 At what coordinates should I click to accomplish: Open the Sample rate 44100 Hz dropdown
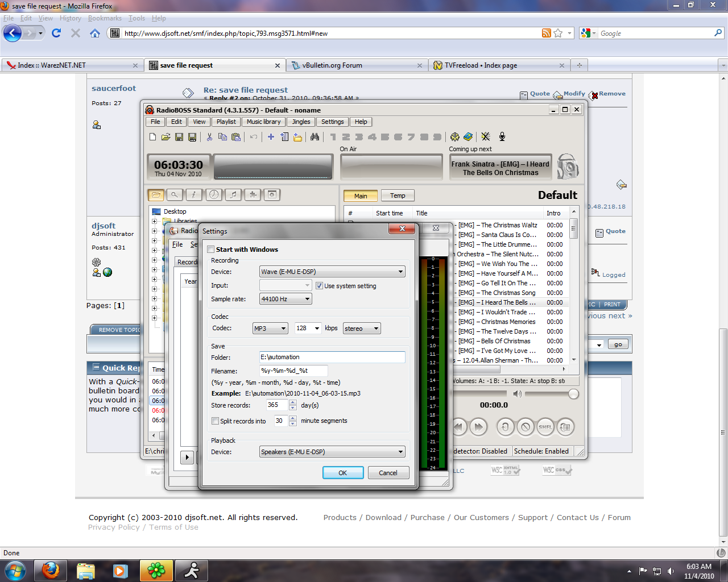(286, 299)
